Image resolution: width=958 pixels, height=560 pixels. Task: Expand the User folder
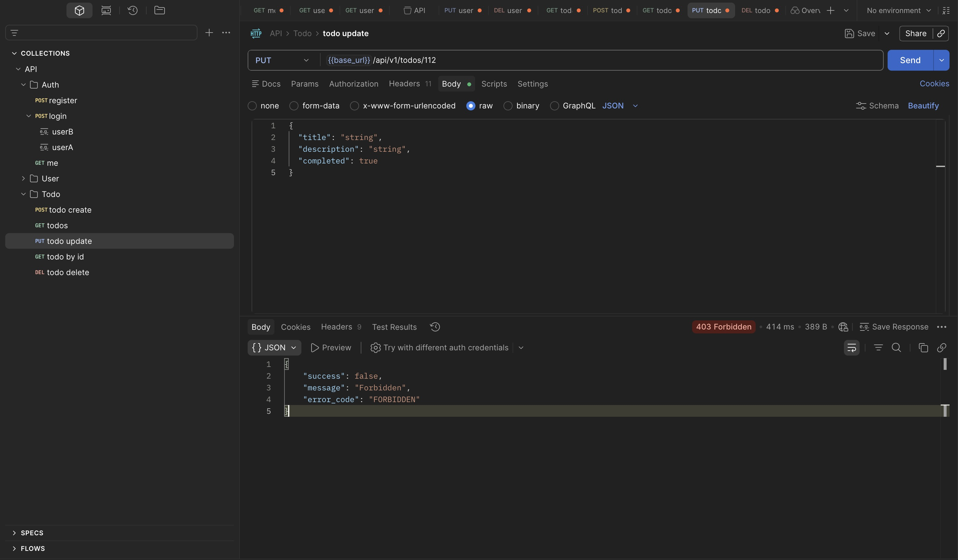click(x=23, y=178)
